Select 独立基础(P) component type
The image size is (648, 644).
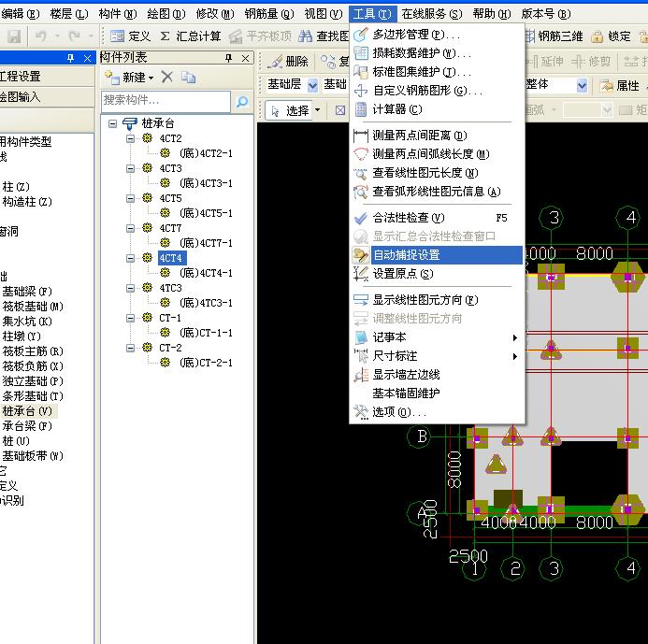(33, 380)
